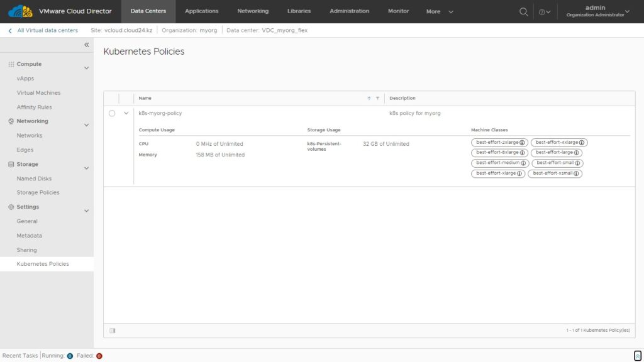Open the admin user account dropdown
The width and height of the screenshot is (644, 362).
597,11
